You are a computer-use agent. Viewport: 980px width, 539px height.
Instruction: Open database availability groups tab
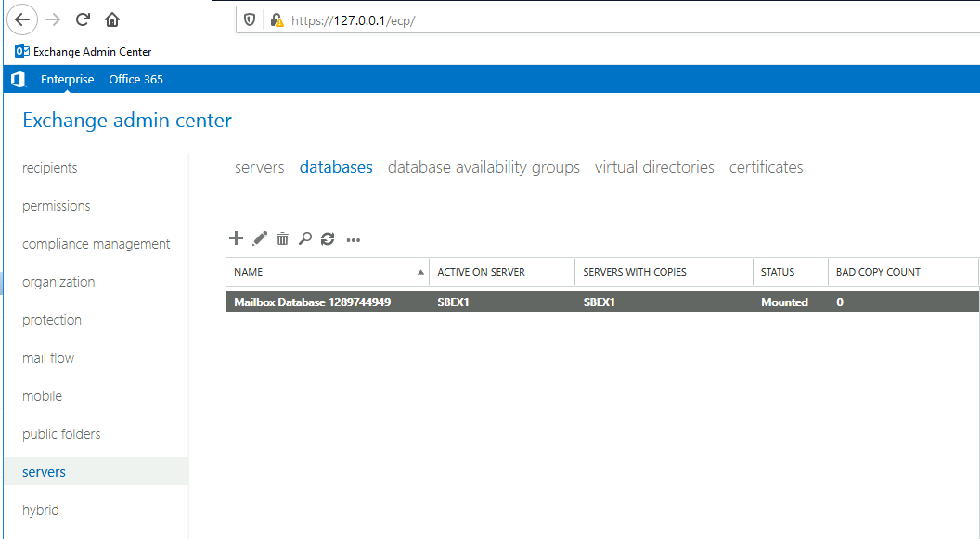pyautogui.click(x=484, y=167)
